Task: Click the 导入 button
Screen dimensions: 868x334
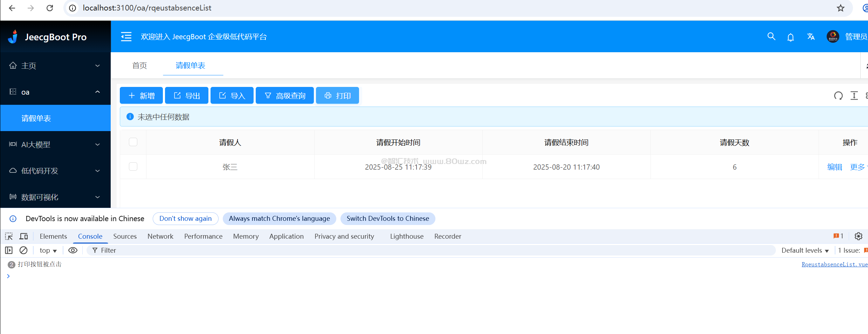Action: coord(232,95)
